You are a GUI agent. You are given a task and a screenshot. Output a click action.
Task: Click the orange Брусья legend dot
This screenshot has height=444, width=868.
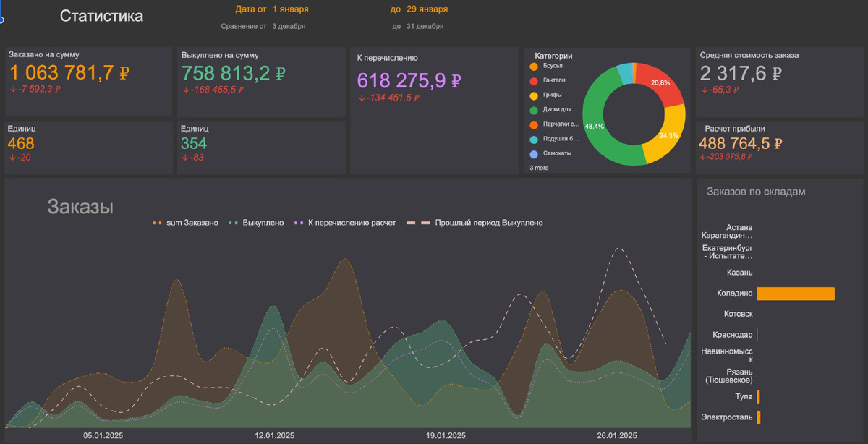click(x=534, y=66)
